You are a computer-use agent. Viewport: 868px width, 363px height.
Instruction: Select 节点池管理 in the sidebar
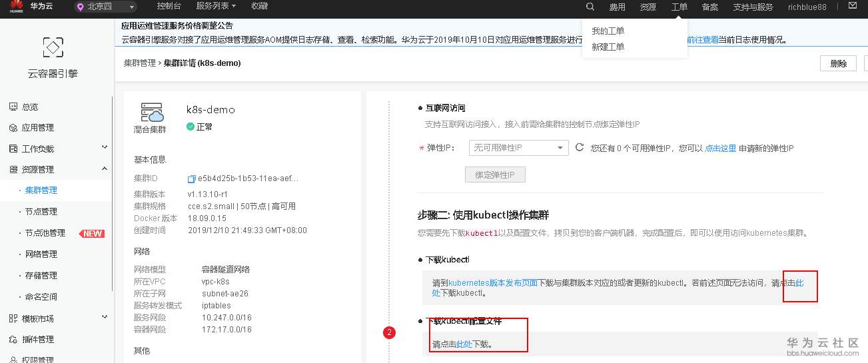(45, 233)
